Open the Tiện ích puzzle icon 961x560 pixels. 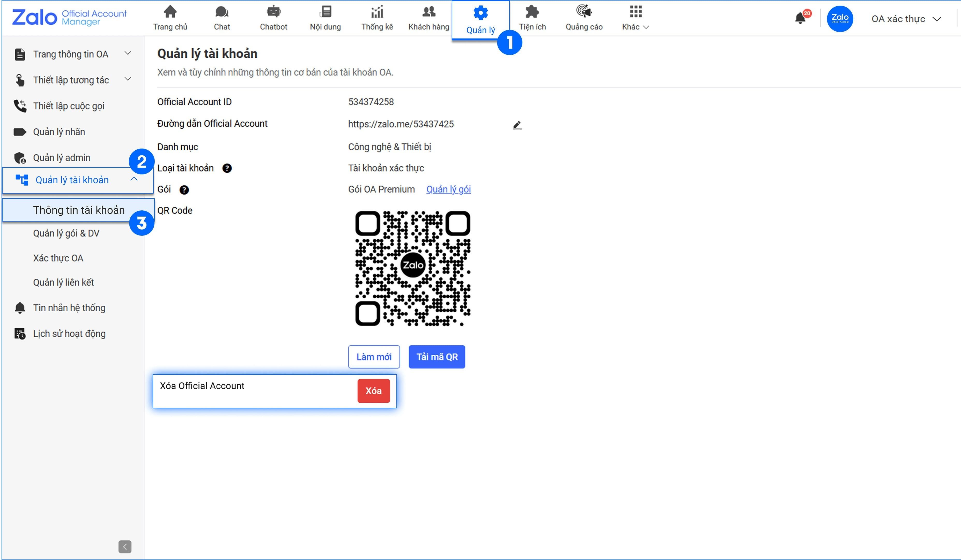tap(532, 12)
